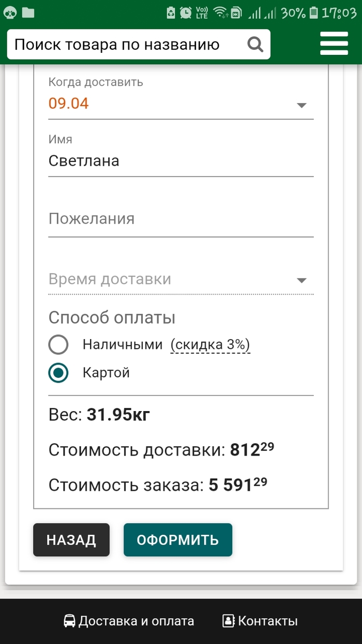Image resolution: width=362 pixels, height=644 pixels.
Task: Show details for скидка 3% link
Action: tap(210, 345)
